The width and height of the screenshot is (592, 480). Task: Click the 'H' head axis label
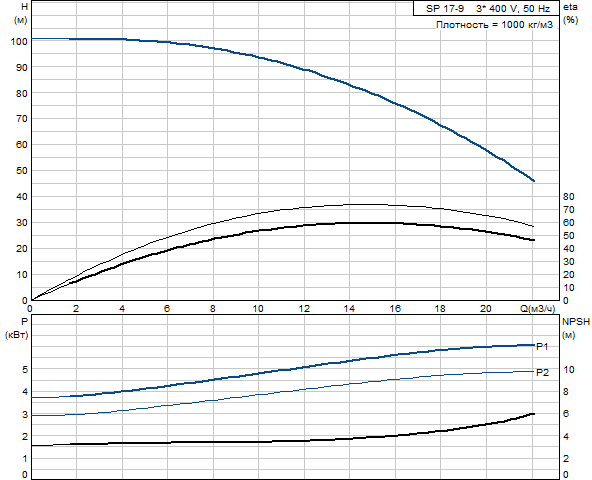(x=25, y=6)
